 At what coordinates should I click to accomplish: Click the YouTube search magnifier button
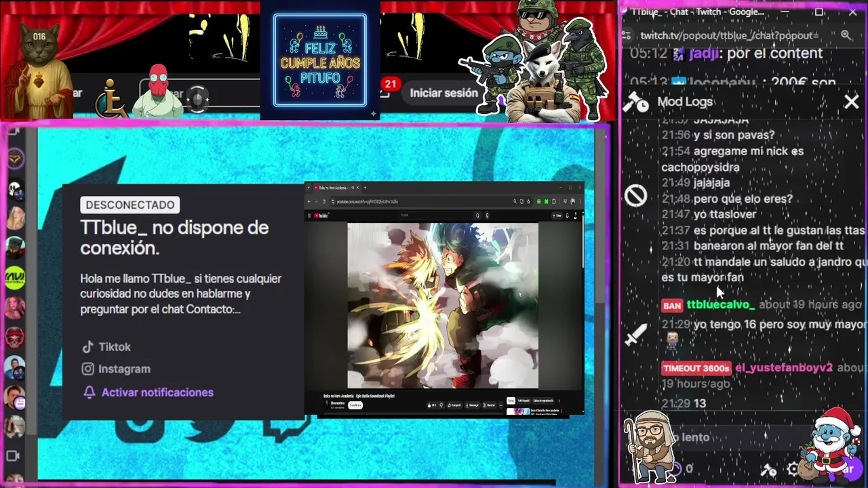[478, 216]
